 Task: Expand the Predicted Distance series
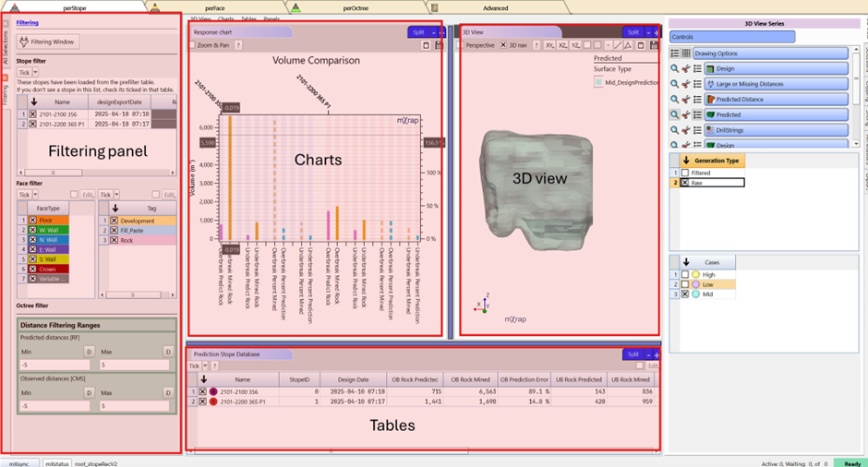point(776,100)
